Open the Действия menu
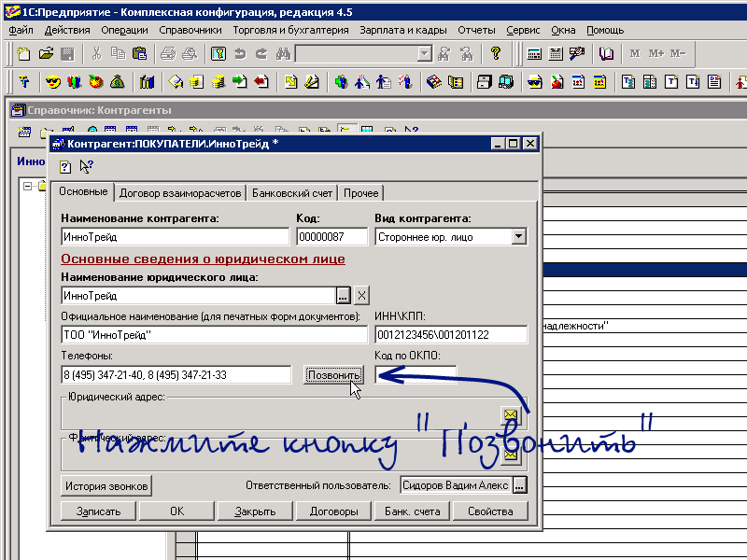 67,30
